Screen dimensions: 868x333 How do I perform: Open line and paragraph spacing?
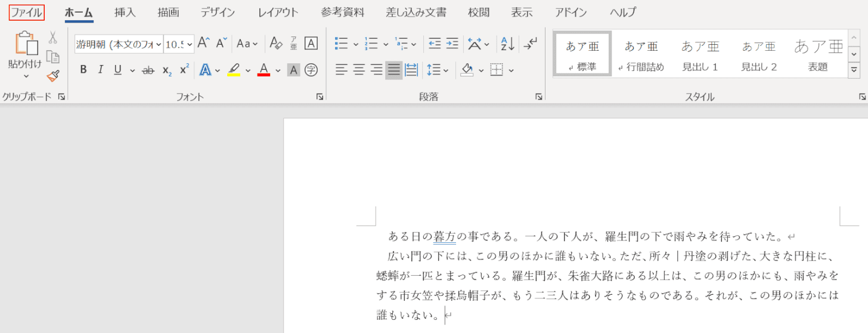pyautogui.click(x=433, y=70)
